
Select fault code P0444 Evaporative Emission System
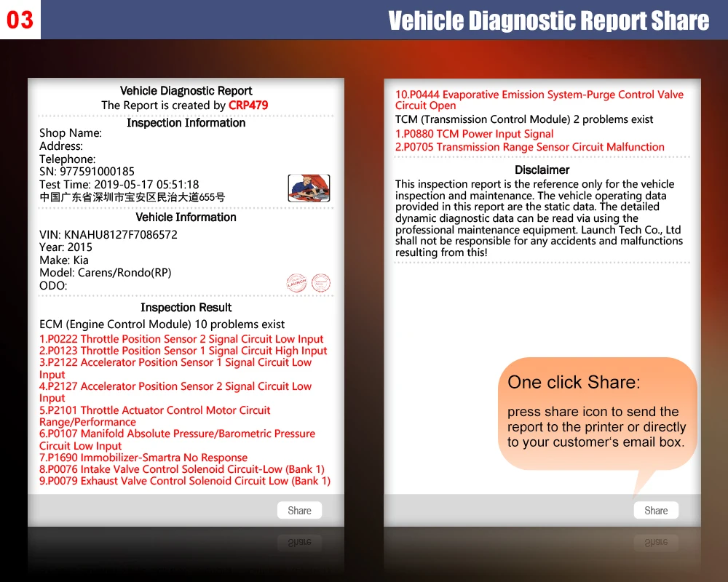click(539, 100)
